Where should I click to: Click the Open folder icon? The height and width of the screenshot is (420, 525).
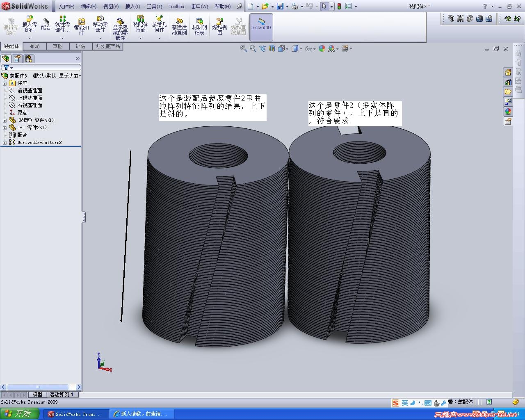265,6
